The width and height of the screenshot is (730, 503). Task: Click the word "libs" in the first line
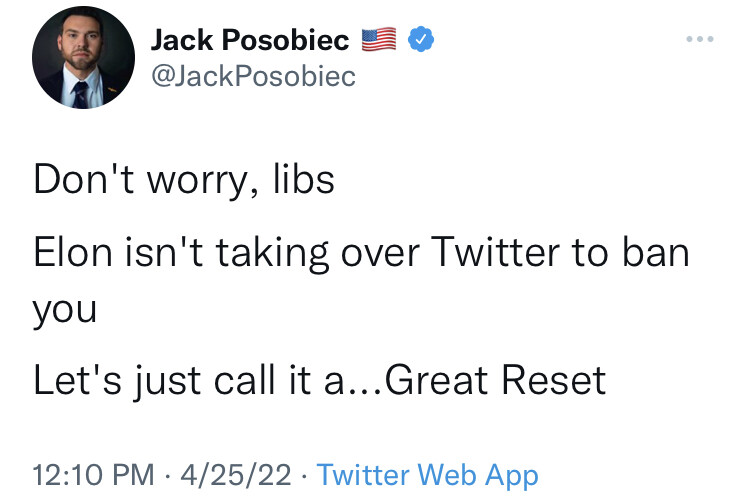(x=304, y=178)
